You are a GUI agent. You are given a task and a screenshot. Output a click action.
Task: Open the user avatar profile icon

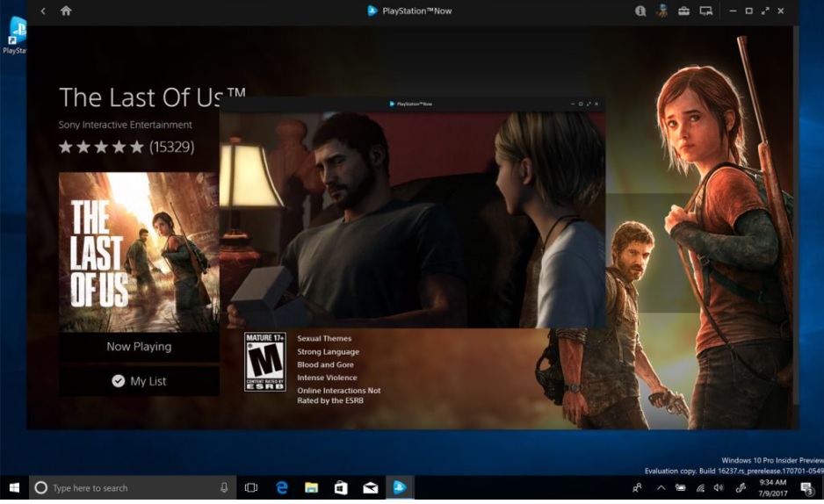pos(661,11)
